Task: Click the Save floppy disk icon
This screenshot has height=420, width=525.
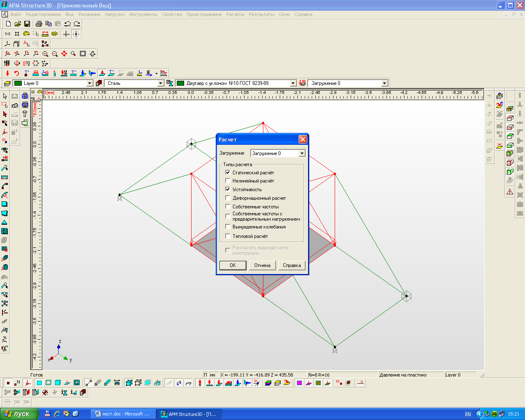Action: pyautogui.click(x=27, y=24)
